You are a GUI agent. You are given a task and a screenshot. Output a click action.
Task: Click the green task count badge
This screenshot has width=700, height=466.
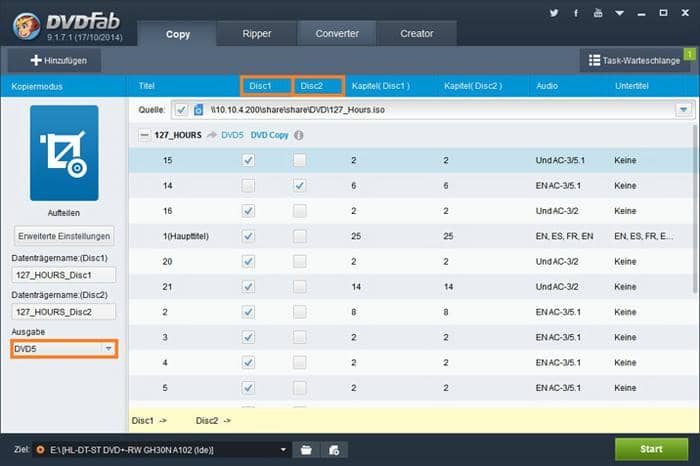690,54
